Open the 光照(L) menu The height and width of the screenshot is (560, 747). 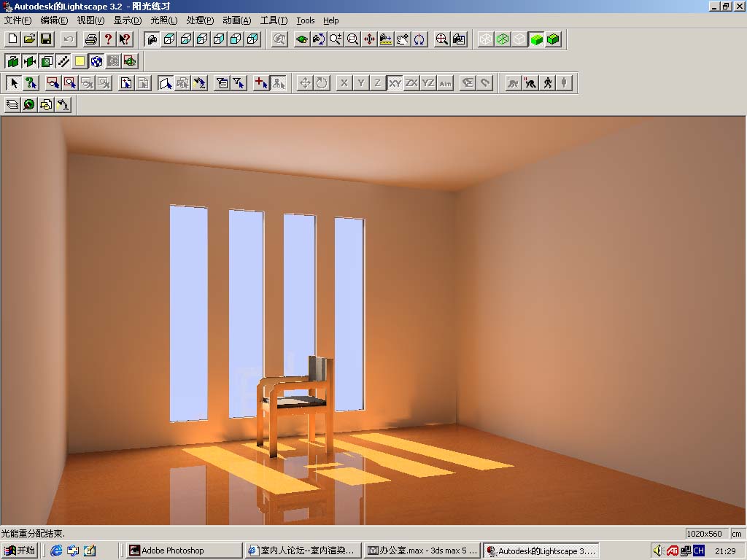pos(164,20)
